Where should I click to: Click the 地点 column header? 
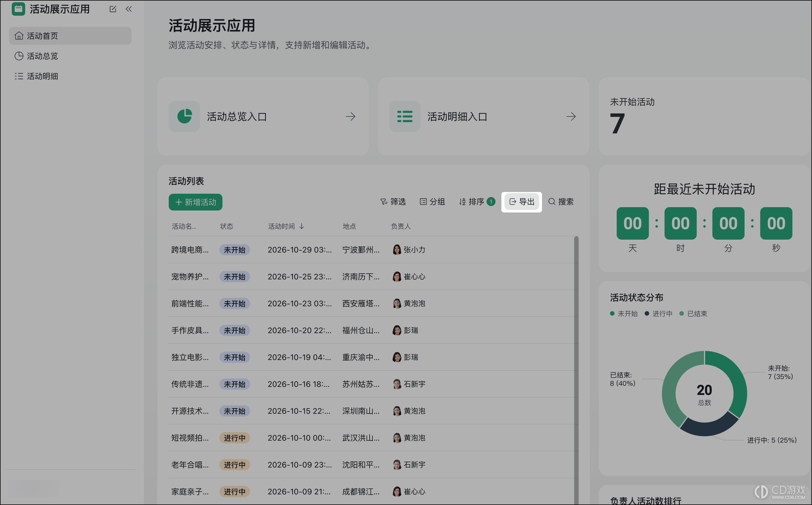click(x=349, y=226)
